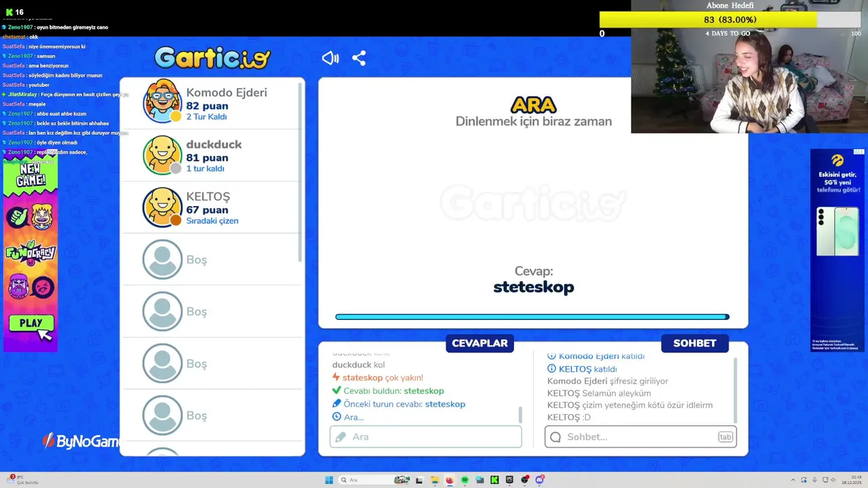Click the yellow Abone Hedefi goal bar
Image resolution: width=868 pixels, height=488 pixels.
pyautogui.click(x=708, y=20)
